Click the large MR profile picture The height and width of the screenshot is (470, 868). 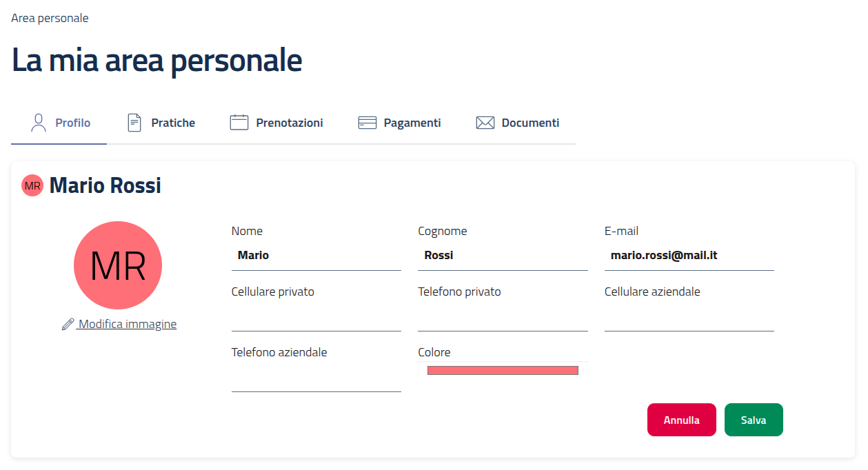click(x=118, y=265)
